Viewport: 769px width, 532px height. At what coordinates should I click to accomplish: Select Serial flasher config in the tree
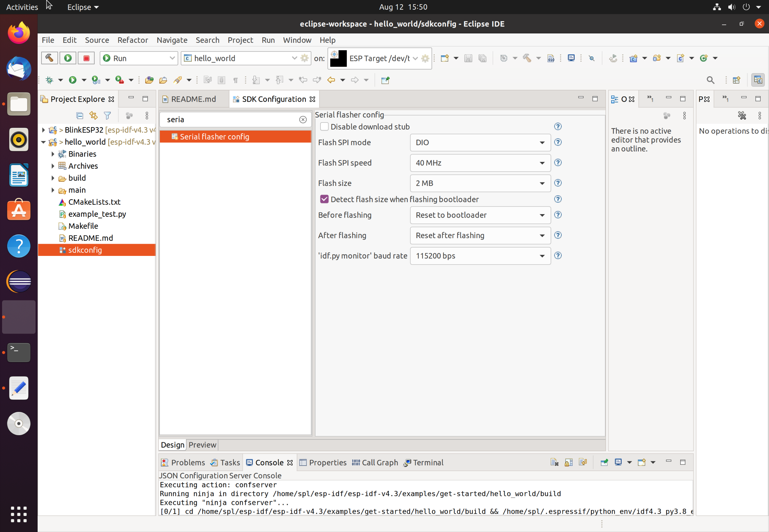point(235,136)
